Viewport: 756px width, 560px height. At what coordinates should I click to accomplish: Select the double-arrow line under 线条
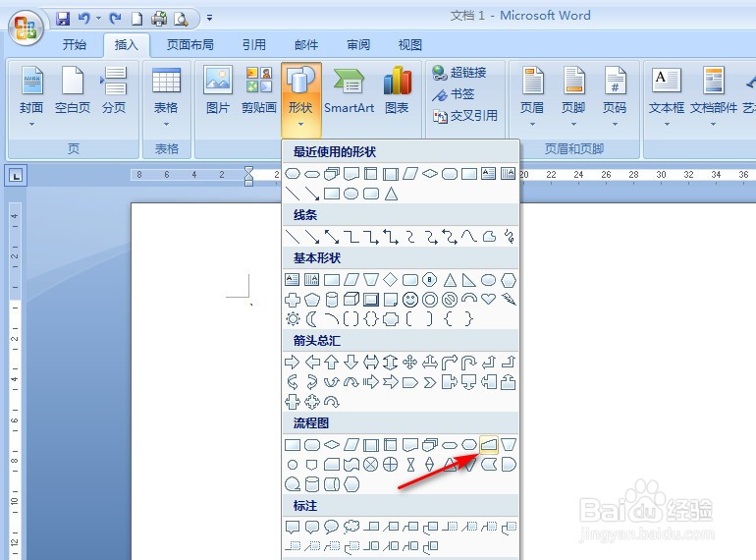332,237
